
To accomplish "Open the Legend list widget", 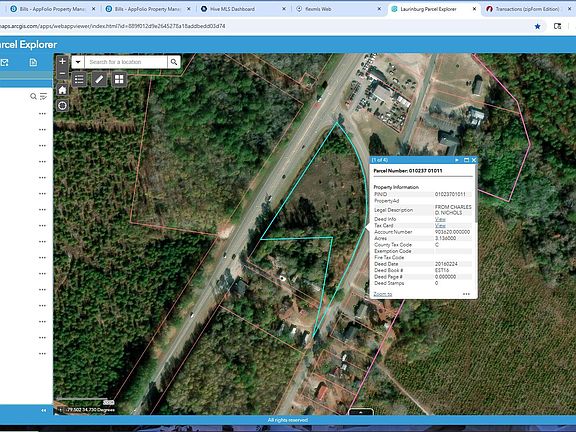I will (79, 79).
